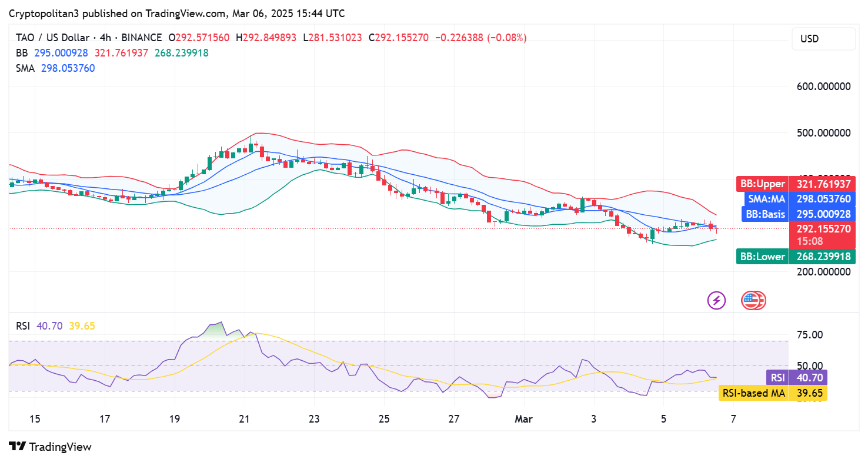Click the BB:Basis price label
The height and width of the screenshot is (462, 868).
(765, 214)
